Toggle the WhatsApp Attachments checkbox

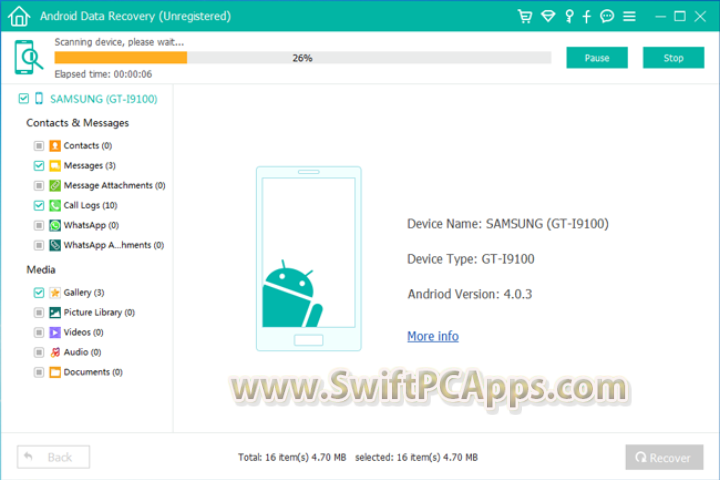(39, 245)
